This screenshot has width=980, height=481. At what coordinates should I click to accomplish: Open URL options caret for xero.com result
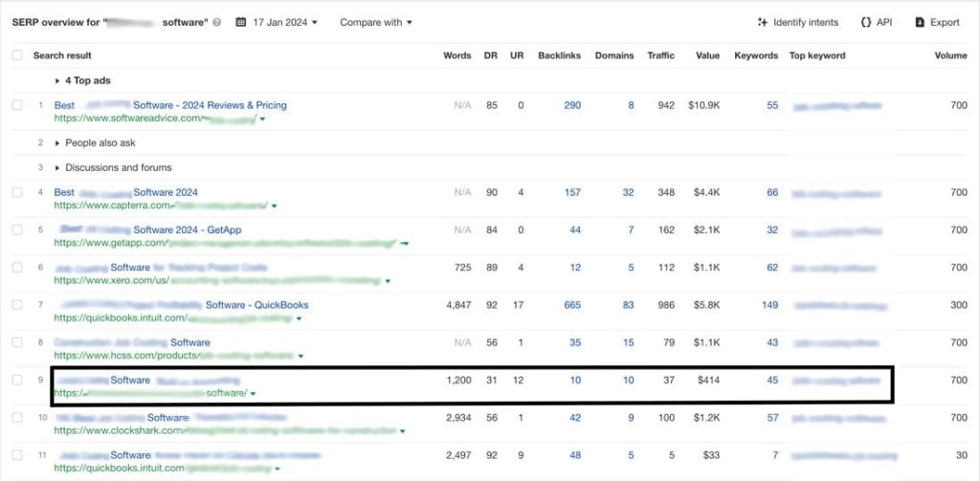click(x=389, y=281)
